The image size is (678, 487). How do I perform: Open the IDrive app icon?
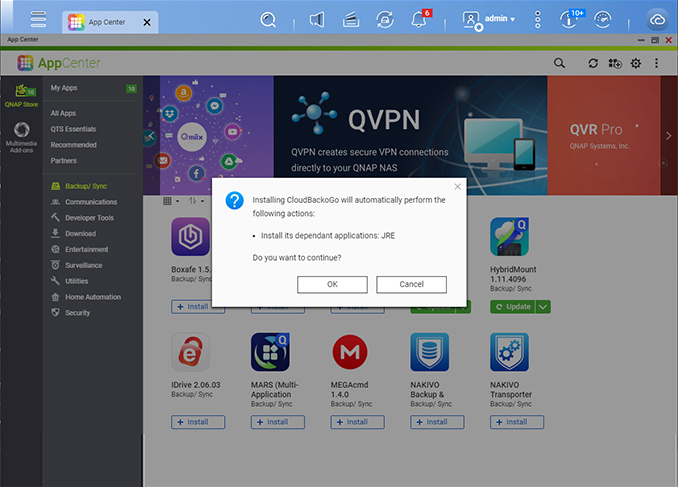(191, 352)
